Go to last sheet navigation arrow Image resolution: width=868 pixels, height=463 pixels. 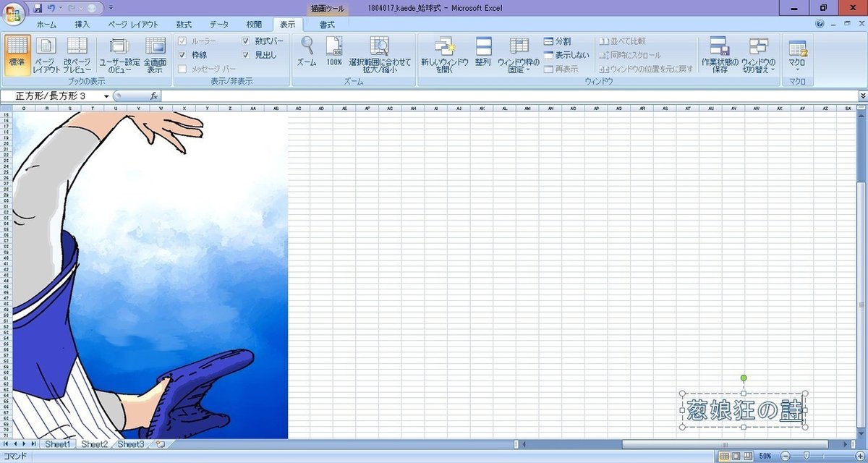(34, 443)
